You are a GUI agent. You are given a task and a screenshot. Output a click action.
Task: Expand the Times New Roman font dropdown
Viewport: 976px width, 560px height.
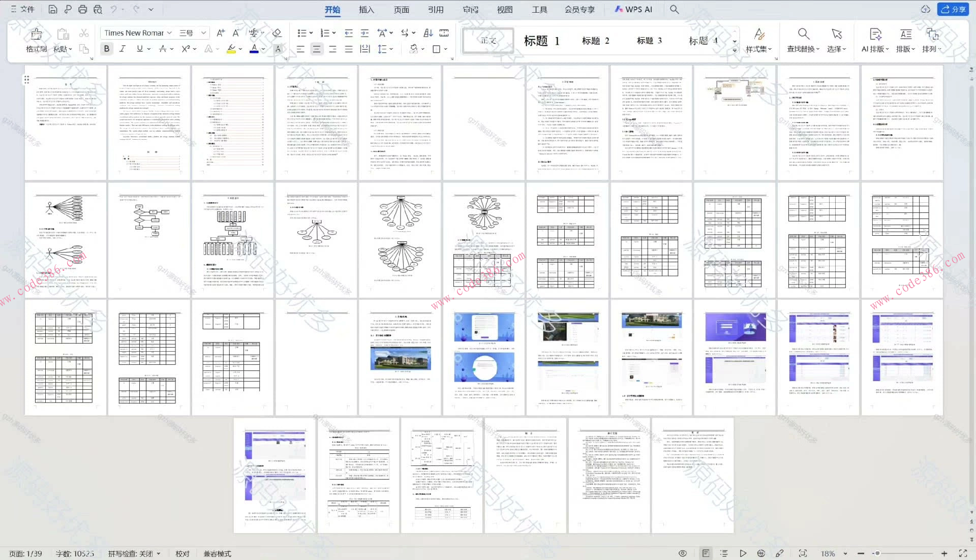(169, 33)
